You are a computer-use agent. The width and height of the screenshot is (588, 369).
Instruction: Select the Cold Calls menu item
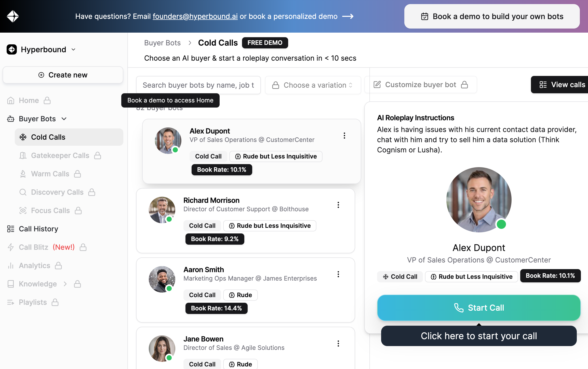pyautogui.click(x=48, y=137)
